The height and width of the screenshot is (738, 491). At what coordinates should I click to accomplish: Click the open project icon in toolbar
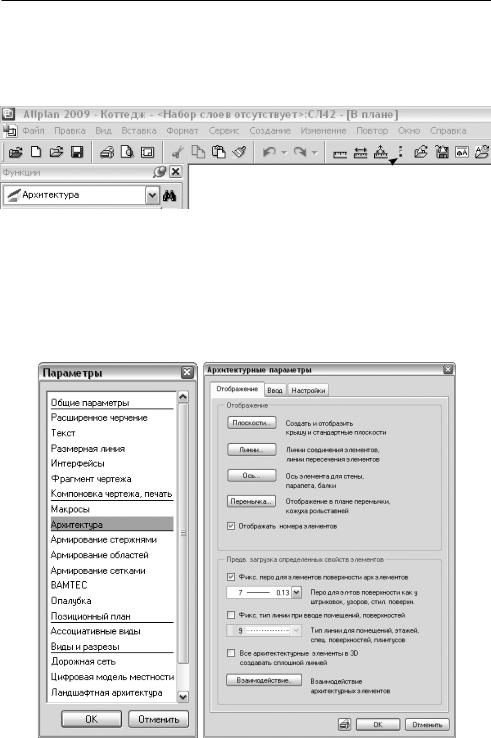coord(16,152)
